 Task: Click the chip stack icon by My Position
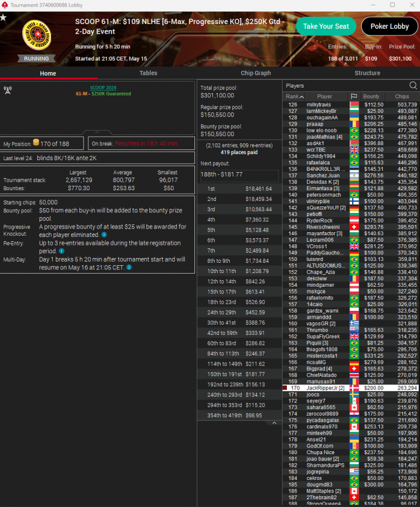click(x=36, y=142)
